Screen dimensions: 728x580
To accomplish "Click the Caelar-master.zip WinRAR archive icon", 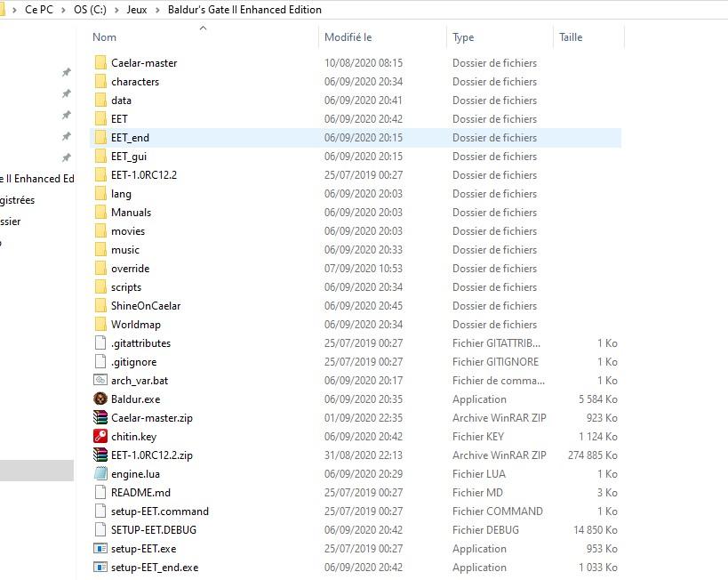I will (100, 417).
